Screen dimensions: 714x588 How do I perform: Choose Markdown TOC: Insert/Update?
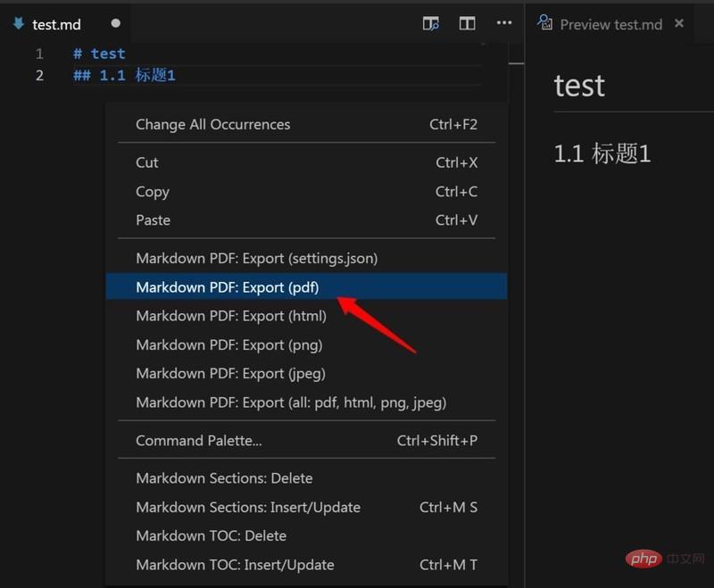[x=234, y=565]
